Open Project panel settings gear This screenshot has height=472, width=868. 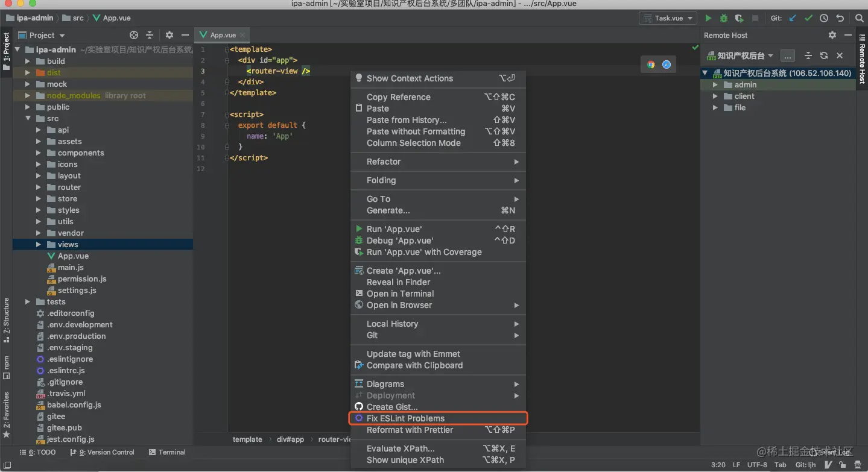(x=169, y=35)
